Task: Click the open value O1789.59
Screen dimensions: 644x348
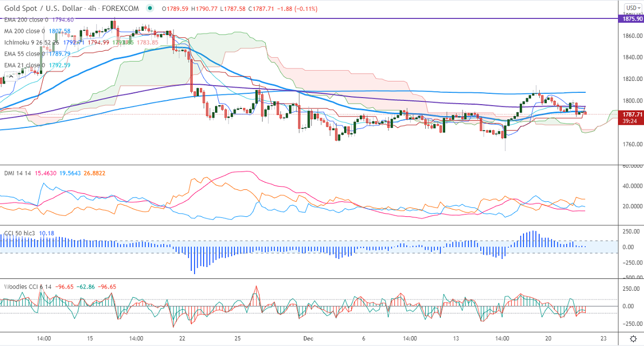Action: 176,9
